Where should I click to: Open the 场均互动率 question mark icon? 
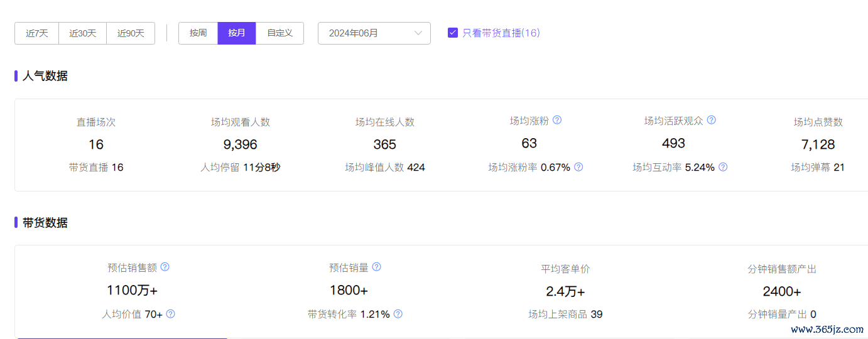tap(723, 167)
